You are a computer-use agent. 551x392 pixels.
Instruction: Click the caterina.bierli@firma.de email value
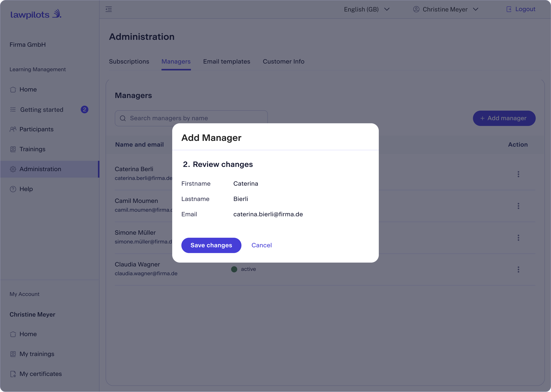click(x=268, y=214)
